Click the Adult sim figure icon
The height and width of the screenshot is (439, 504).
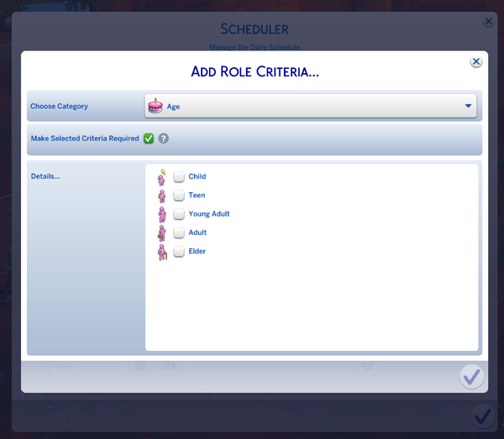pyautogui.click(x=162, y=233)
